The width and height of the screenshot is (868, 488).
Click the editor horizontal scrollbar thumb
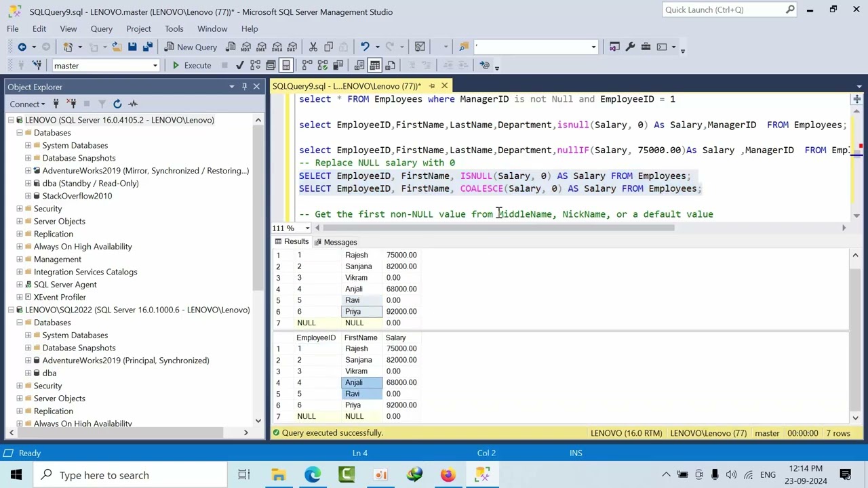pyautogui.click(x=500, y=228)
